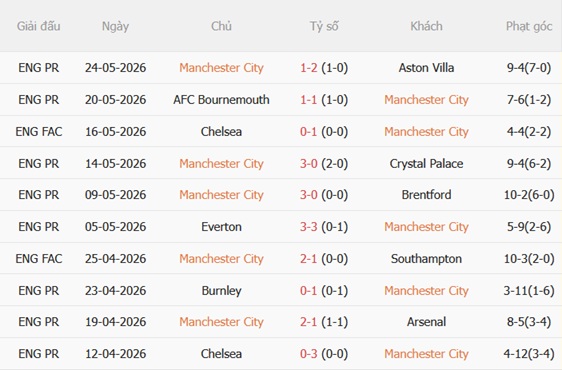
Task: Click the Phạt góc column header
Action: (529, 27)
